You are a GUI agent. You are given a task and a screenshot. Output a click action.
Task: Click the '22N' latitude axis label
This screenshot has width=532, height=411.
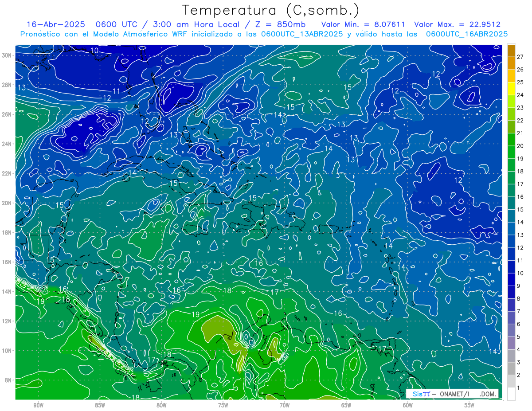coord(7,173)
